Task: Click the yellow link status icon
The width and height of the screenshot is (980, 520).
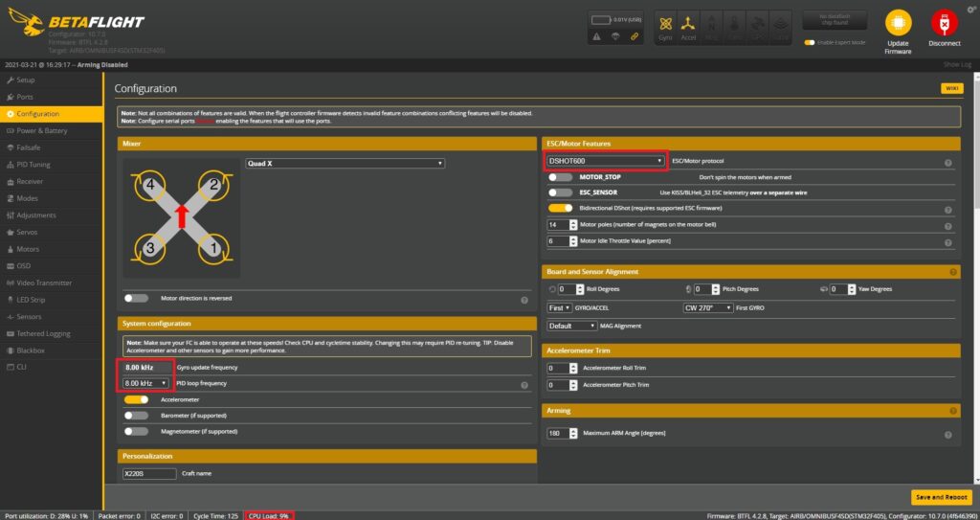Action: 634,37
